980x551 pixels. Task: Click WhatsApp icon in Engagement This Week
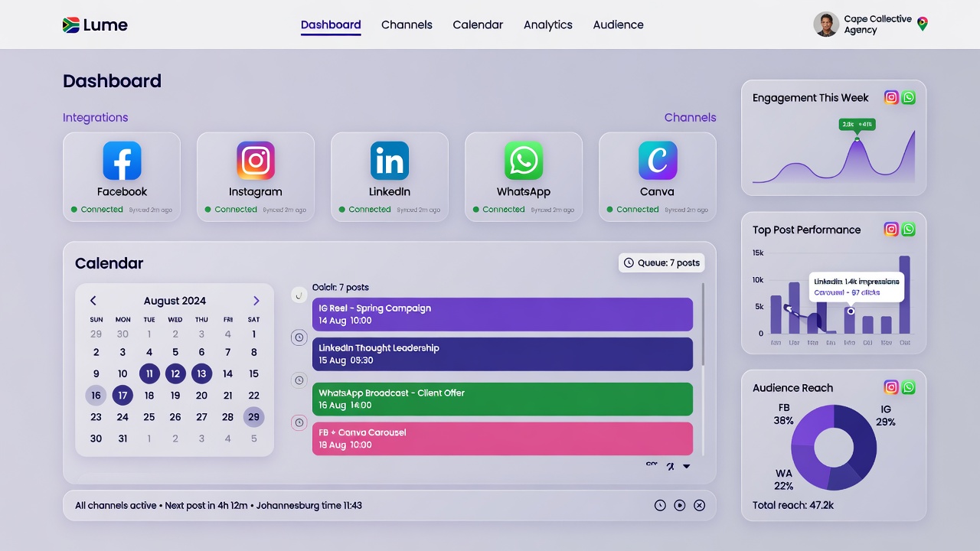pyautogui.click(x=908, y=97)
